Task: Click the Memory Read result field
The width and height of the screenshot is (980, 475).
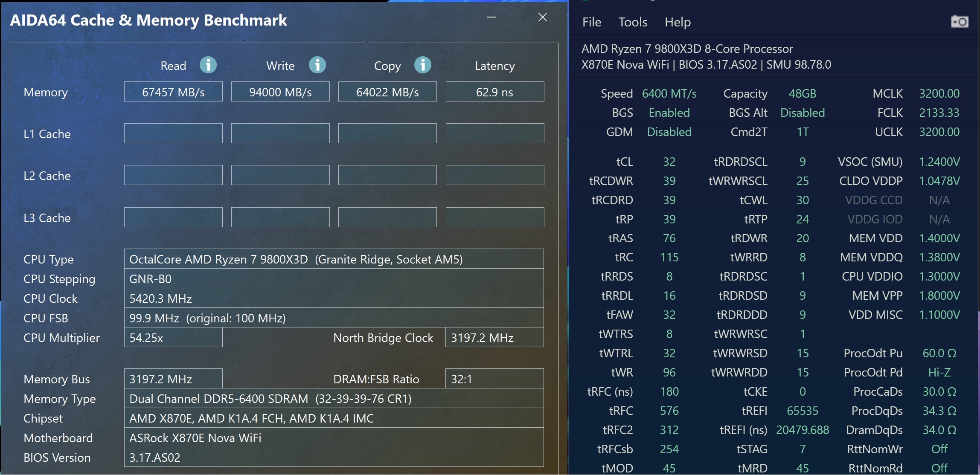Action: pyautogui.click(x=173, y=92)
